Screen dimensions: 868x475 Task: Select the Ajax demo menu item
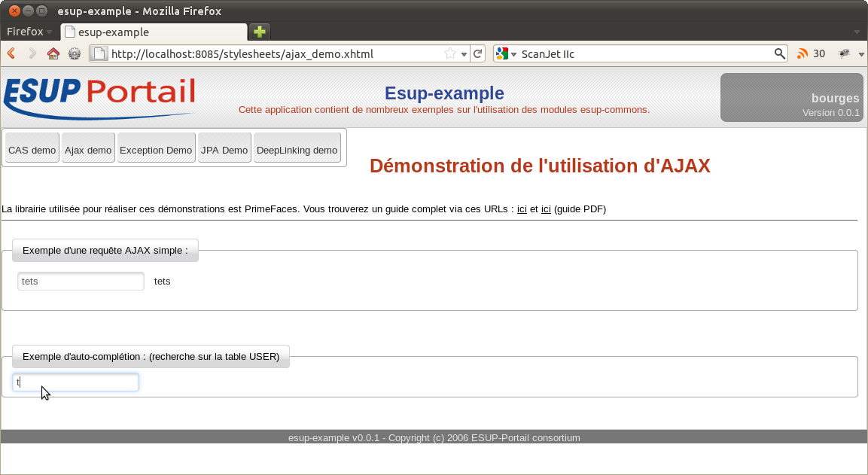88,150
